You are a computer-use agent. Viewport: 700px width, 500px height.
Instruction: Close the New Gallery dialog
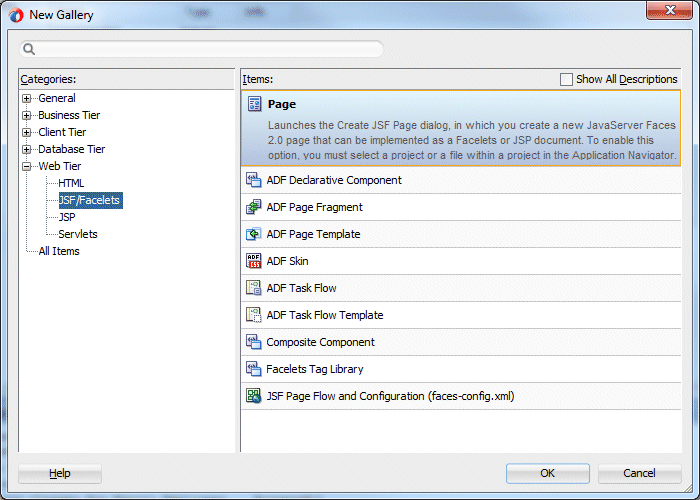pos(669,10)
